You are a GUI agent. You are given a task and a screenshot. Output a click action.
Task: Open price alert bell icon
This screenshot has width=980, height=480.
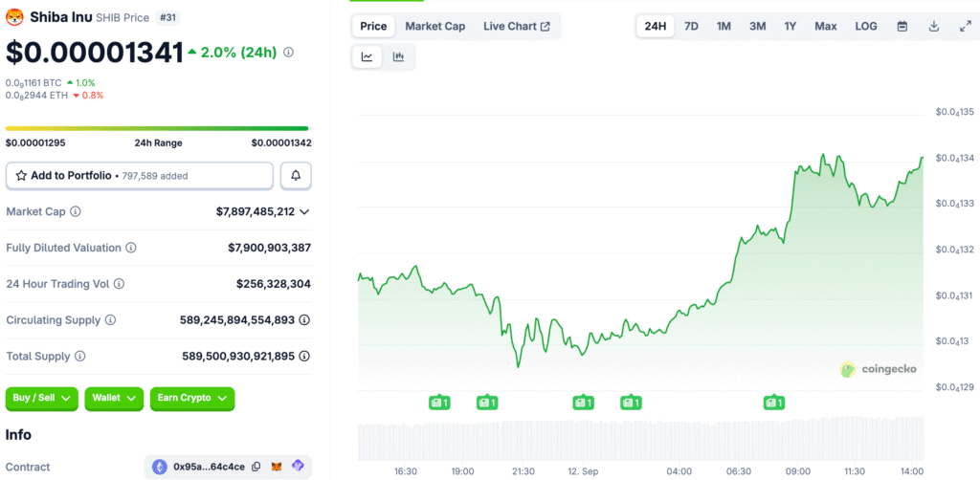click(x=296, y=176)
